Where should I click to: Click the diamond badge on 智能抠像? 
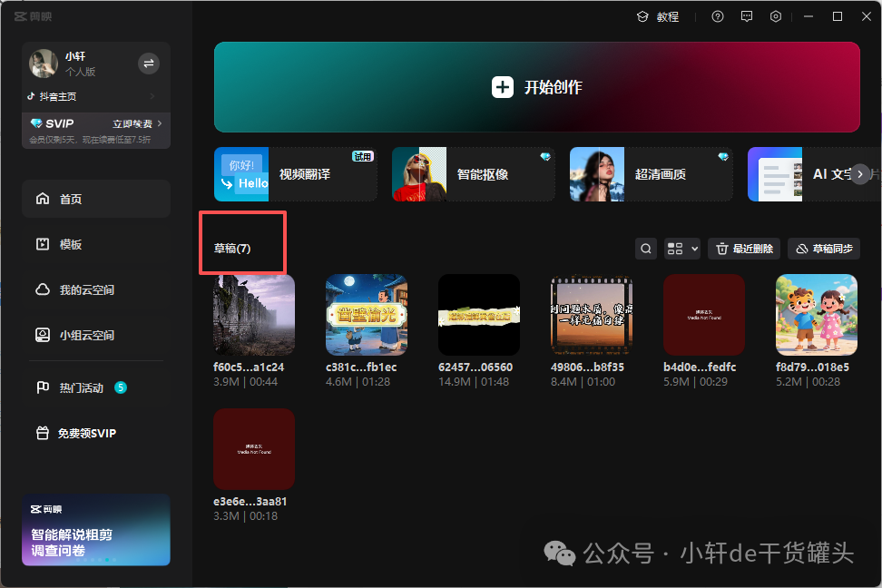pyautogui.click(x=545, y=156)
